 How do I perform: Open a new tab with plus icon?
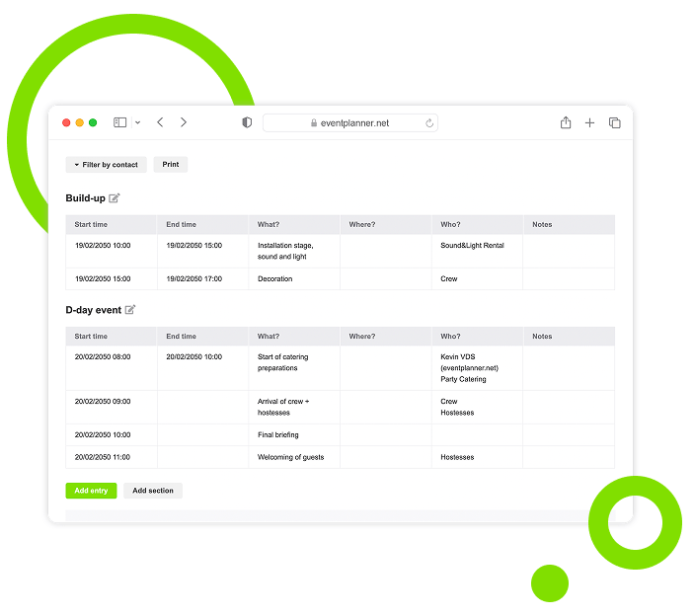pyautogui.click(x=589, y=122)
